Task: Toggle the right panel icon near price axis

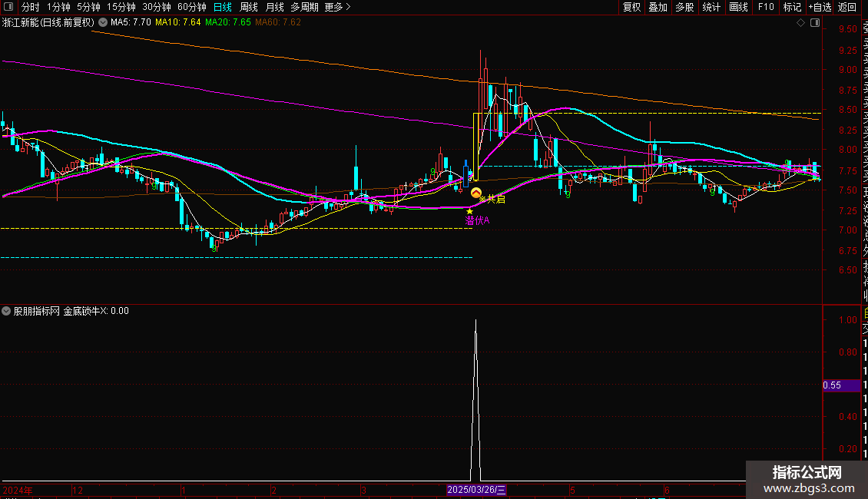Action: [815, 22]
